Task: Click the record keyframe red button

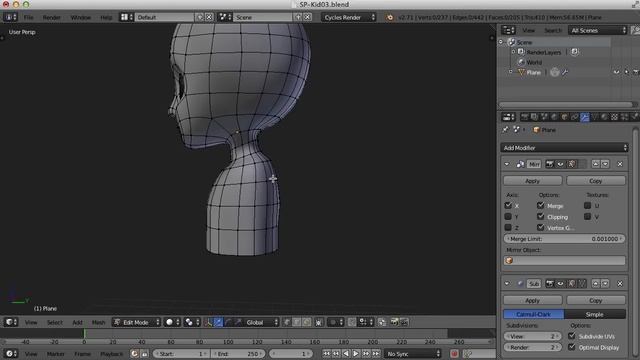Action: 454,353
